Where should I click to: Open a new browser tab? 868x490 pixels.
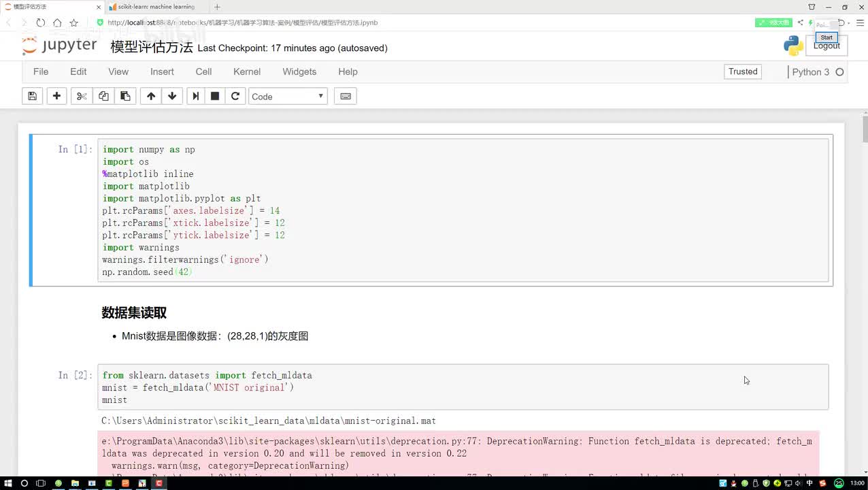218,7
